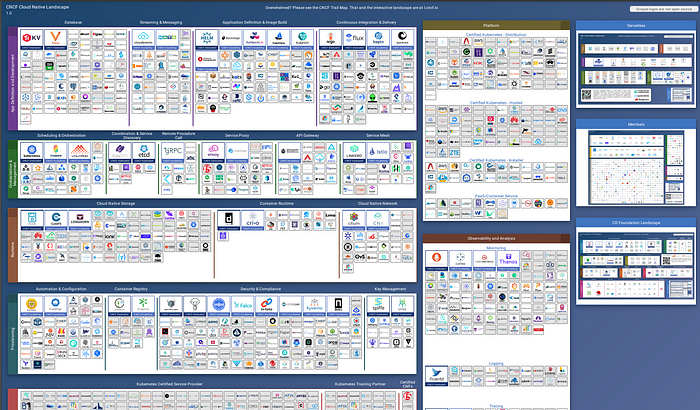Click the Thanos monitoring logo card
The width and height of the screenshot is (700, 410).
(508, 260)
